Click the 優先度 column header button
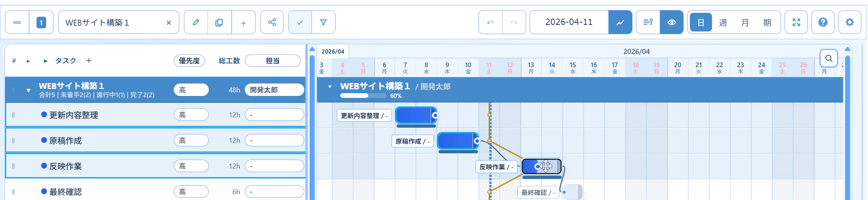 coord(189,61)
